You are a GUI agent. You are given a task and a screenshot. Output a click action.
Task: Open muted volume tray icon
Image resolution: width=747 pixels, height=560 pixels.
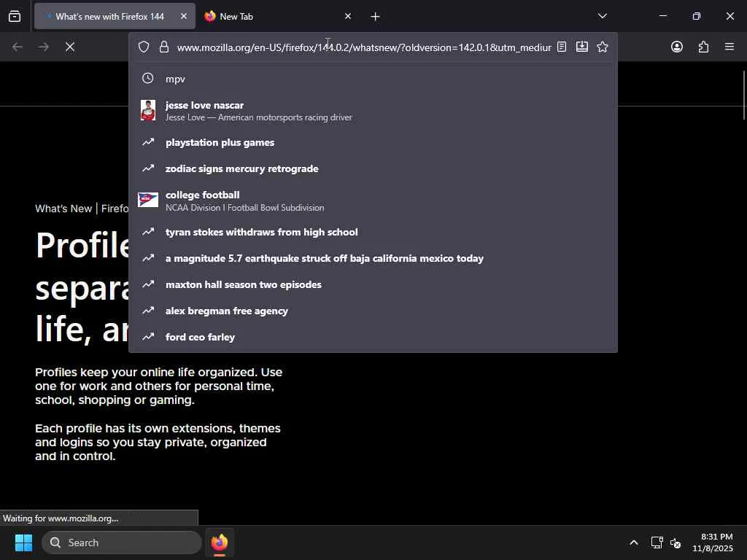pyautogui.click(x=675, y=542)
